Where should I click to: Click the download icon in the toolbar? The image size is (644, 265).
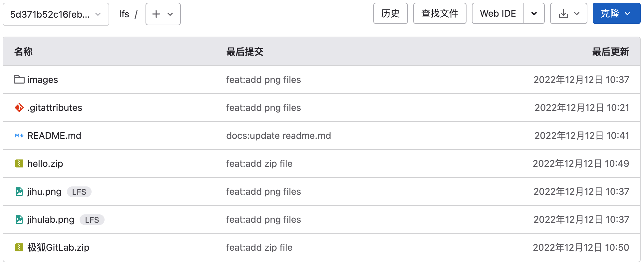point(563,13)
